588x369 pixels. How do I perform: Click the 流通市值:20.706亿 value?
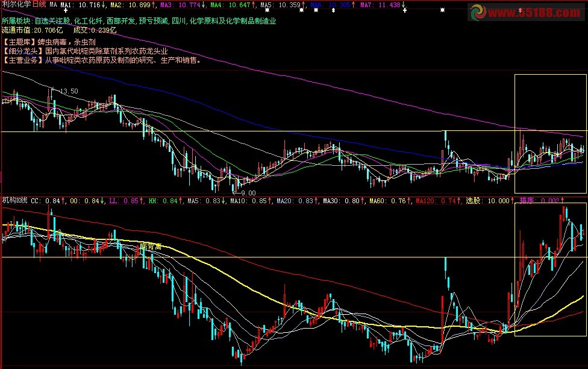coord(33,30)
